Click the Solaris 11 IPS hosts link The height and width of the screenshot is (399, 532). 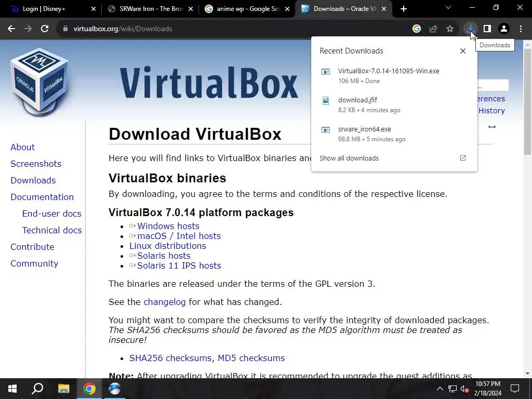pyautogui.click(x=179, y=265)
